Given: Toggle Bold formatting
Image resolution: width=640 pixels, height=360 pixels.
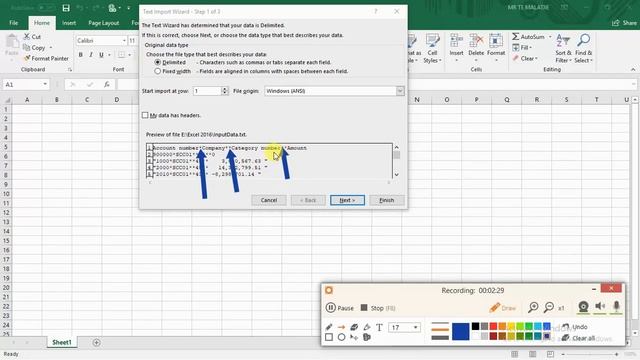Looking at the screenshot, I should (80, 54).
